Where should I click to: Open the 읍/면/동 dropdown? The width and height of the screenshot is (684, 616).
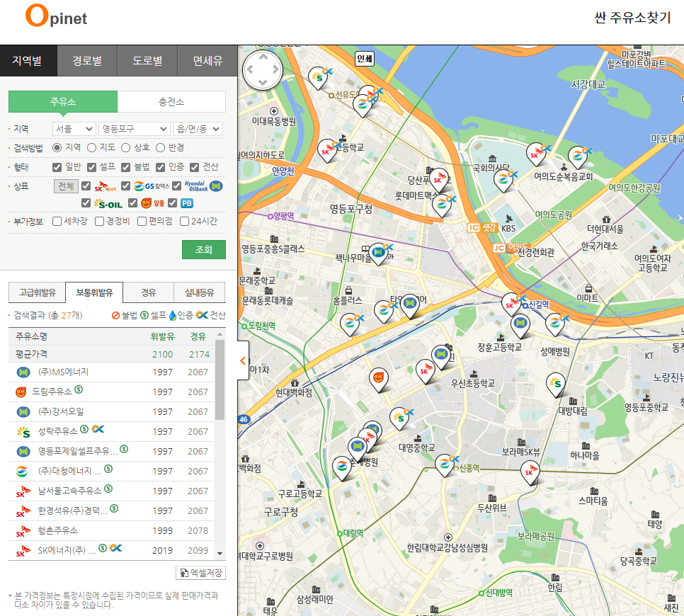[198, 129]
